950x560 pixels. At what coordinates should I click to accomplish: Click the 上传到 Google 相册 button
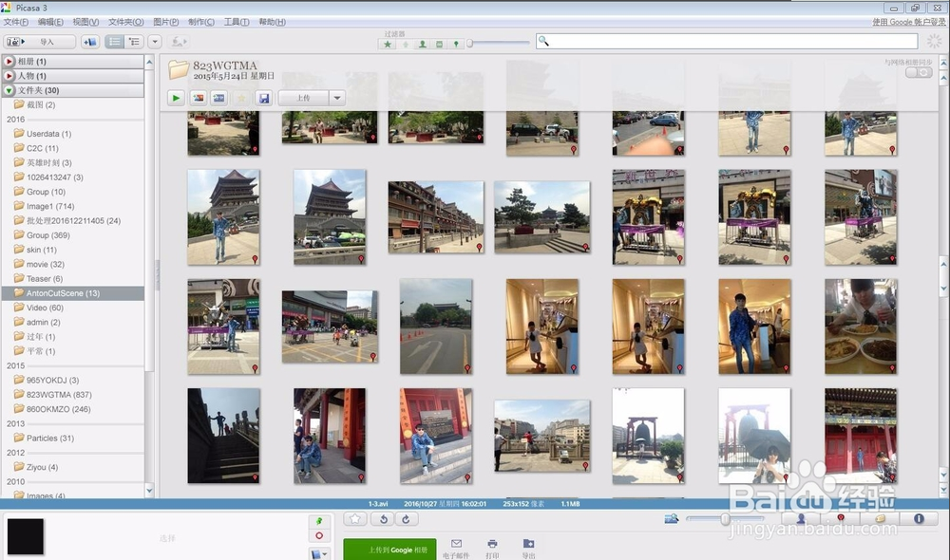pyautogui.click(x=389, y=549)
